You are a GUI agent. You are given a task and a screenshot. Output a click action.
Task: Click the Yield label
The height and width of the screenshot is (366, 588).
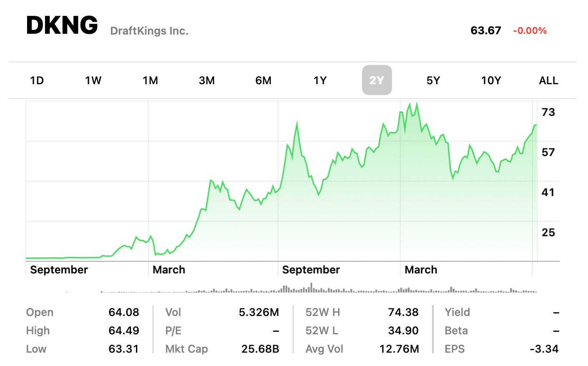[x=457, y=312]
